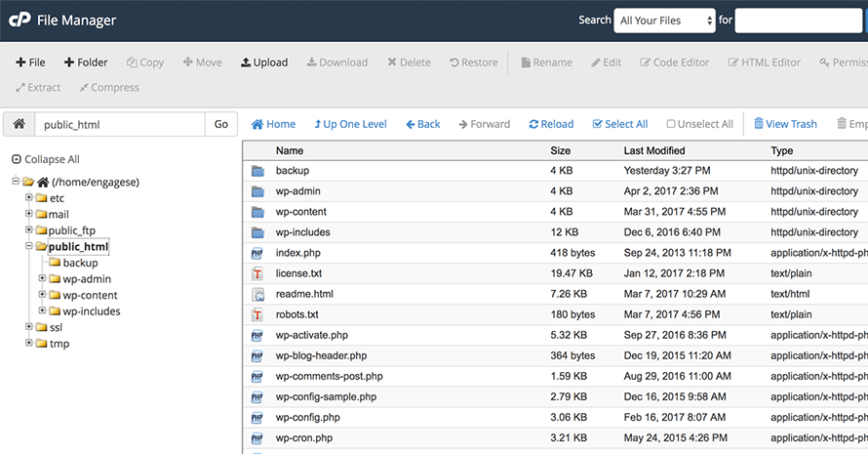The width and height of the screenshot is (868, 454).
Task: Create a new file with +File
Action: coord(30,62)
